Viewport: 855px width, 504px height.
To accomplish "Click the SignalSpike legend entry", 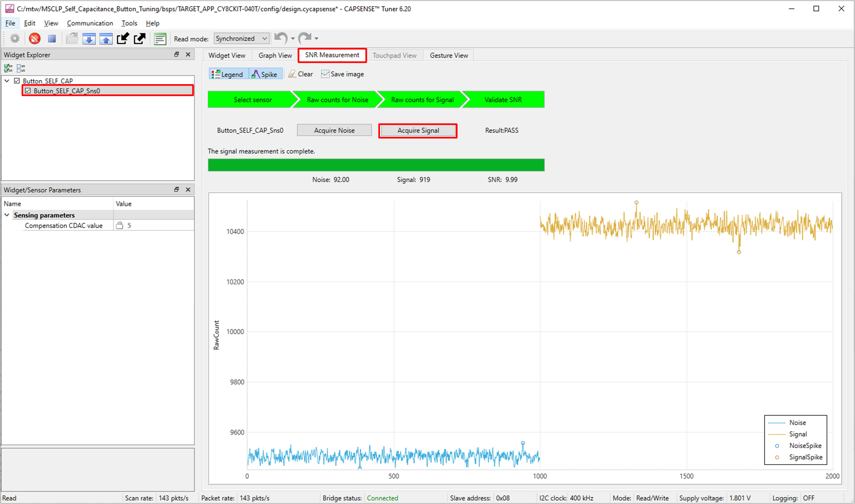I will click(798, 457).
